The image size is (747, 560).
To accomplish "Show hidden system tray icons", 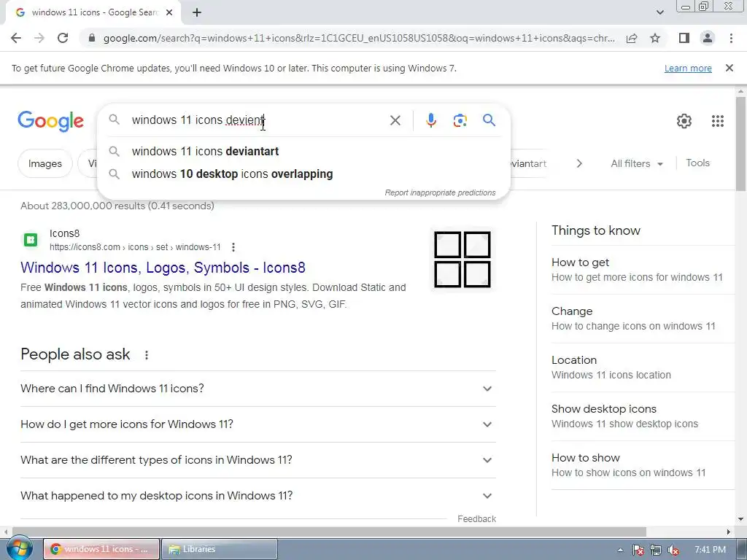I will pos(620,550).
